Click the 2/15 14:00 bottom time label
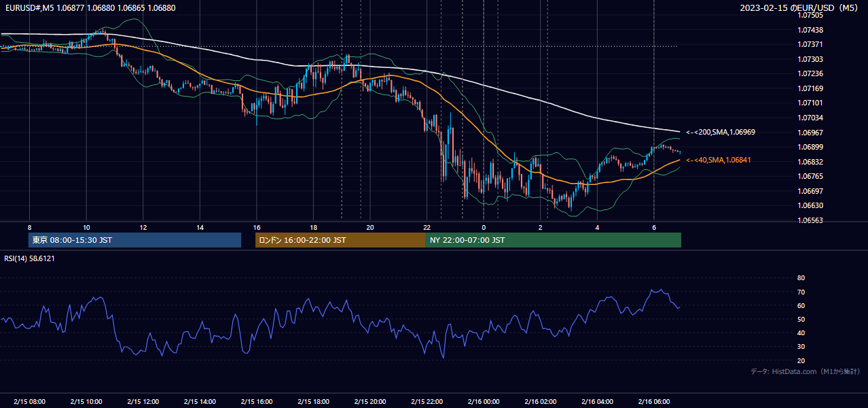This screenshot has width=868, height=408. [x=200, y=402]
